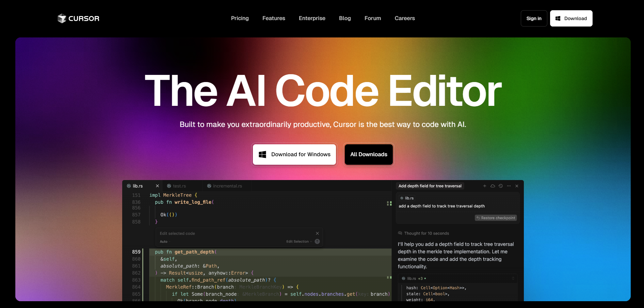Click the headline The AI Code Editor
The image size is (644, 308).
pos(323,91)
